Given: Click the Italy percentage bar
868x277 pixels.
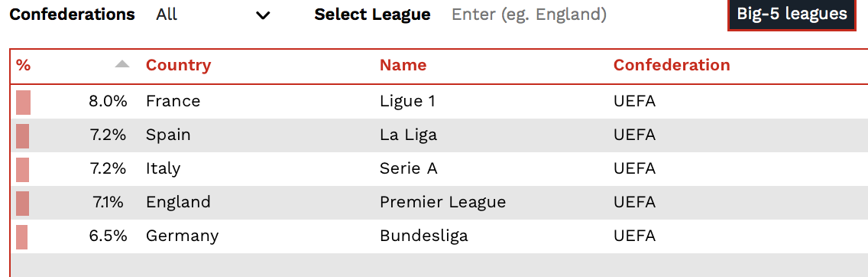Looking at the screenshot, I should pos(23,170).
